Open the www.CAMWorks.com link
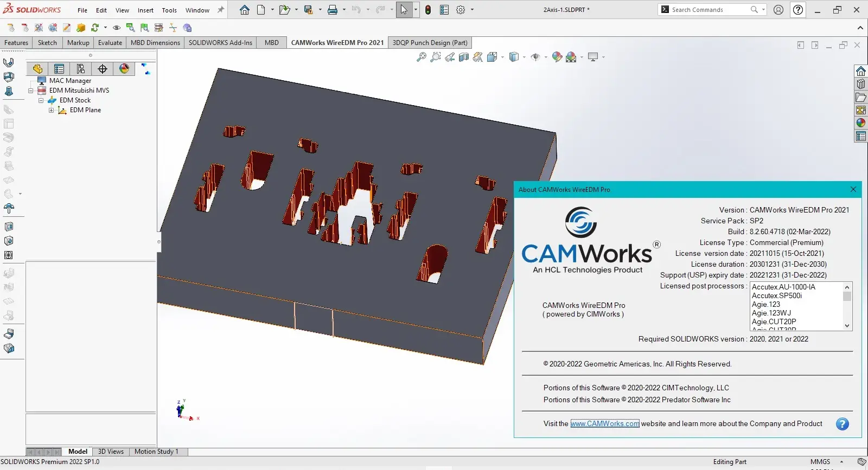Screen dimensions: 868x470 point(605,424)
